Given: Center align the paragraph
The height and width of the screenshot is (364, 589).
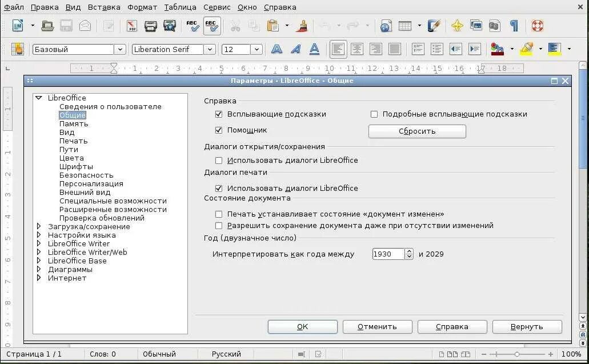Looking at the screenshot, I should pos(357,49).
